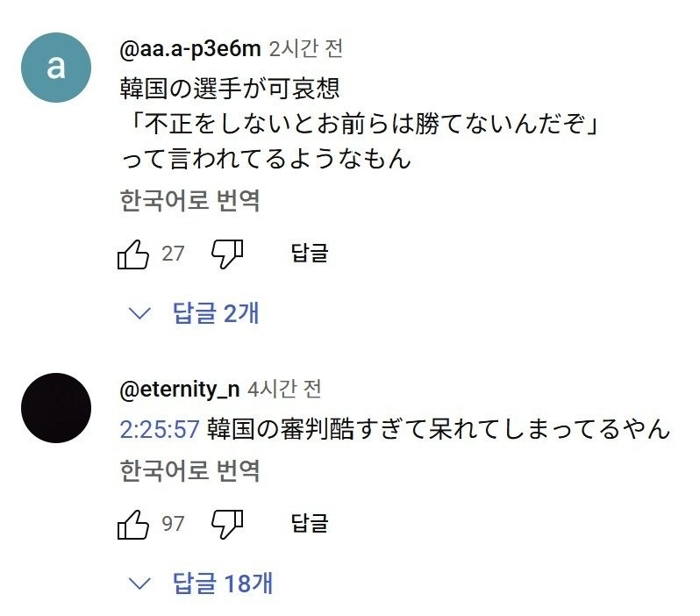
Task: Click the chevron beside 답글 18개
Action: [x=139, y=584]
